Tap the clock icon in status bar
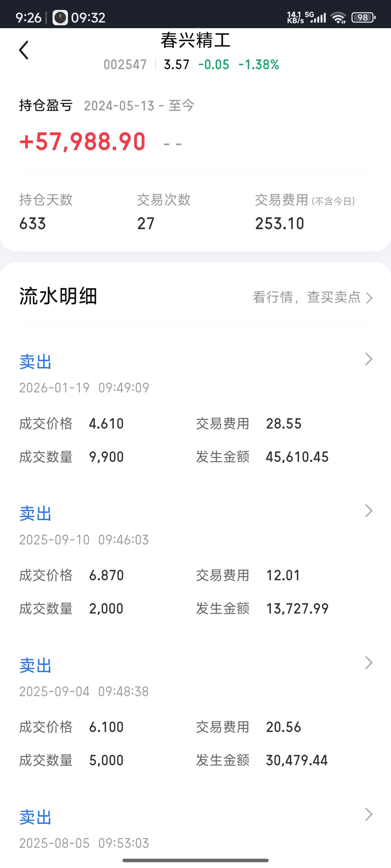The image size is (391, 868). [x=60, y=18]
